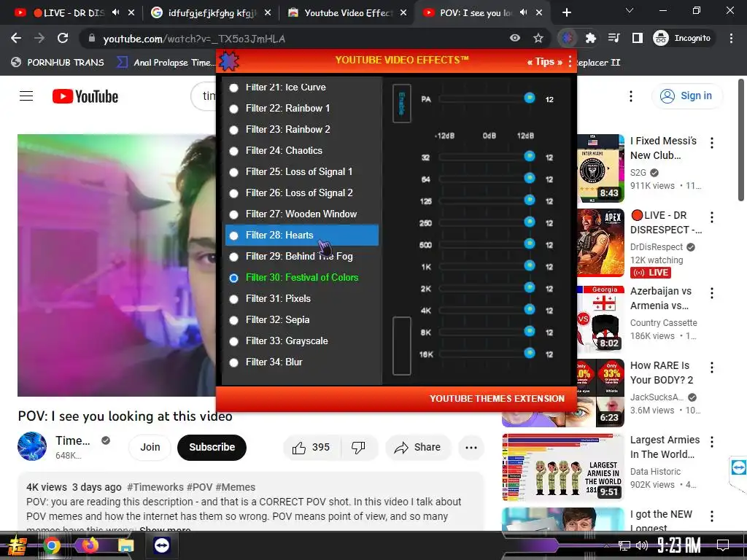The image size is (747, 560).
Task: Open YouTube hamburger guide menu
Action: click(x=26, y=96)
